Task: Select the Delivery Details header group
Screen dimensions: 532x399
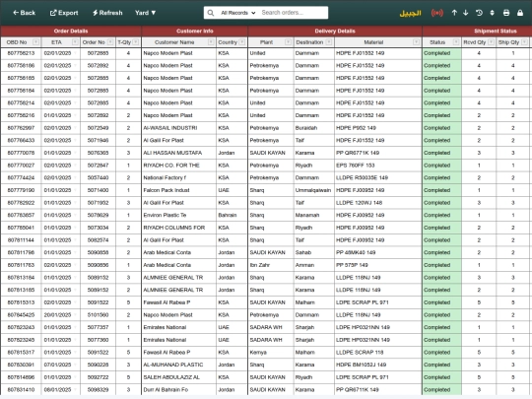Action: point(335,32)
